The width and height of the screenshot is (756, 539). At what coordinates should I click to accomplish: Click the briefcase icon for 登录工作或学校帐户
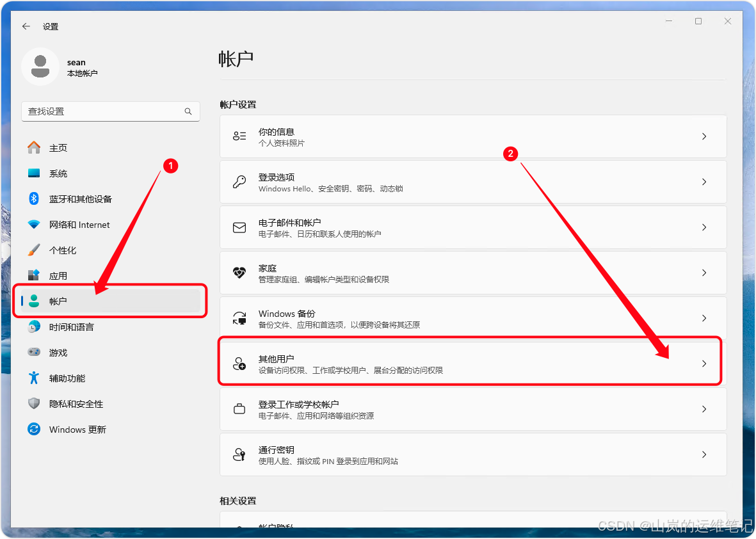[239, 409]
